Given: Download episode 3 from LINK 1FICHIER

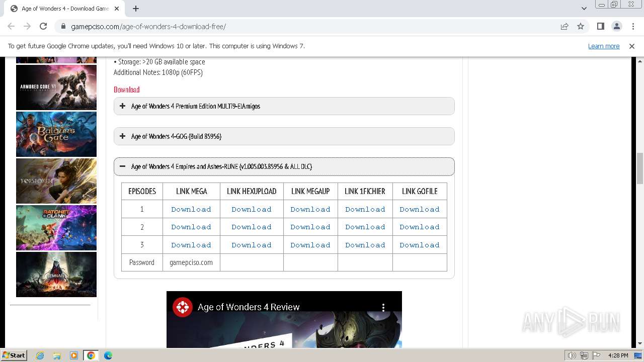Looking at the screenshot, I should click(x=365, y=245).
